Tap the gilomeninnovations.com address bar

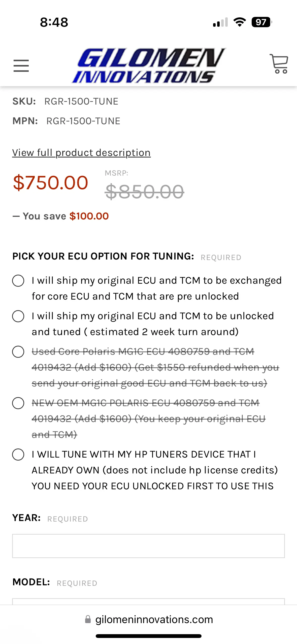pos(149,619)
